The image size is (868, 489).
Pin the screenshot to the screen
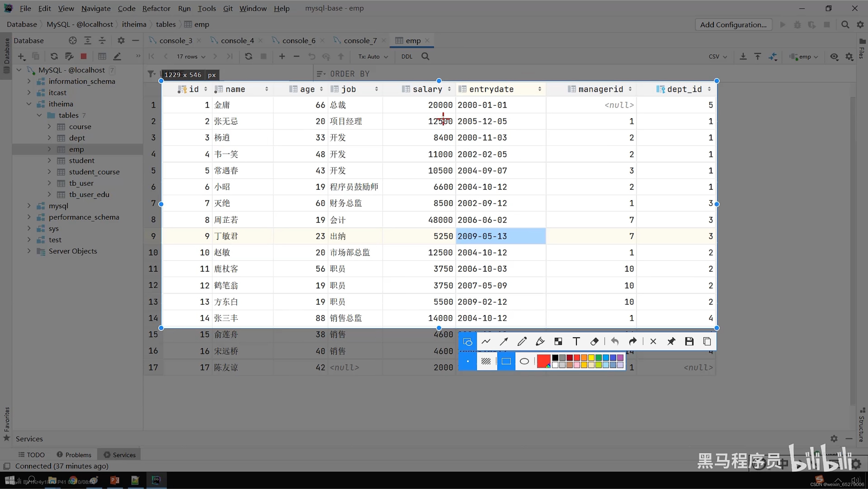[x=671, y=342]
